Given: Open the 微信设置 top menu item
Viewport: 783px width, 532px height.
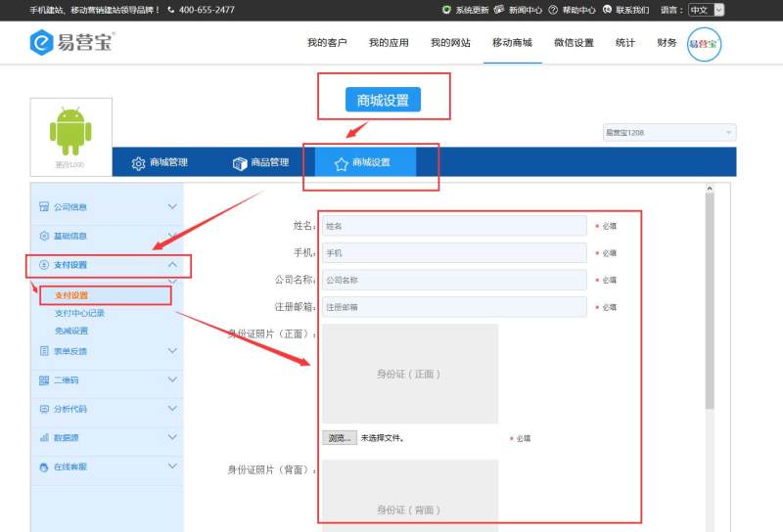Looking at the screenshot, I should (574, 43).
